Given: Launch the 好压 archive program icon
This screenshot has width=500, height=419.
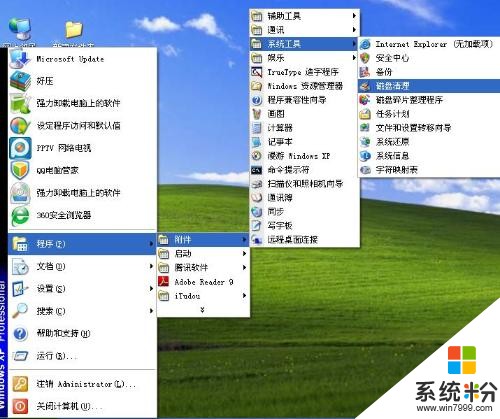Looking at the screenshot, I should (20, 81).
